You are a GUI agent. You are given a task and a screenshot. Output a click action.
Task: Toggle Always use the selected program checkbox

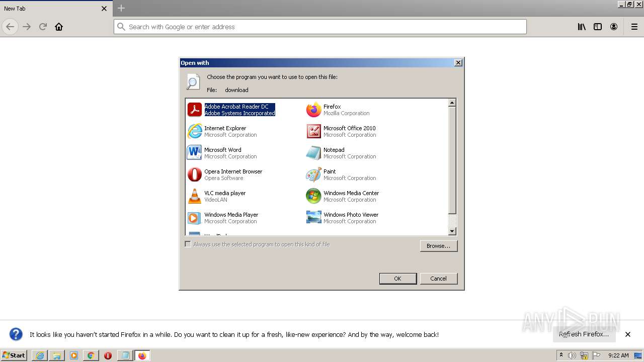pos(188,244)
